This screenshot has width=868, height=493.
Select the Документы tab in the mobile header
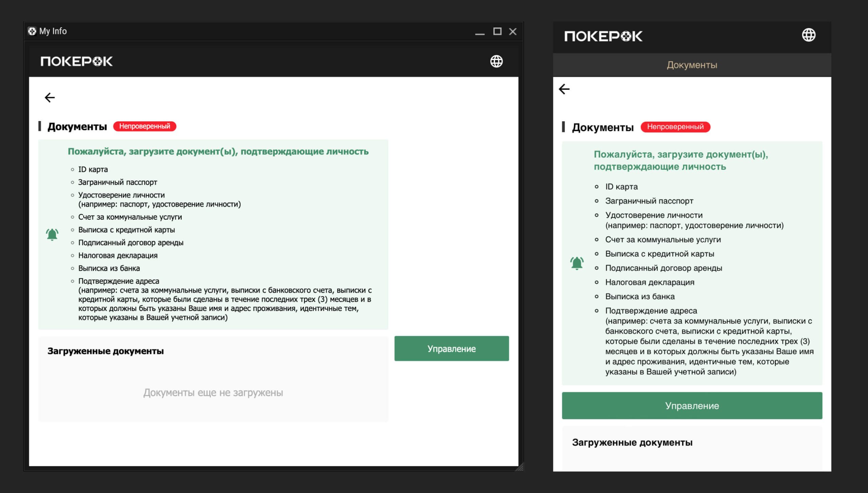pyautogui.click(x=691, y=65)
